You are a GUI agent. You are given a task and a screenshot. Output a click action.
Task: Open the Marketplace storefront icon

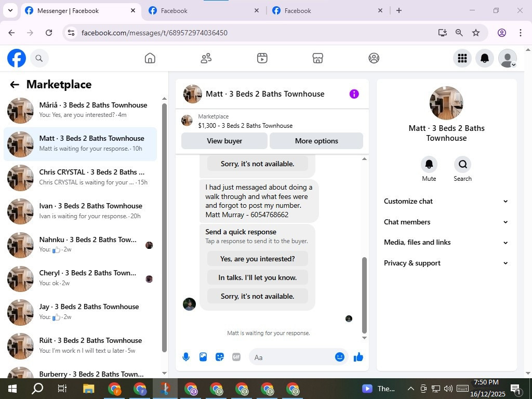(317, 58)
